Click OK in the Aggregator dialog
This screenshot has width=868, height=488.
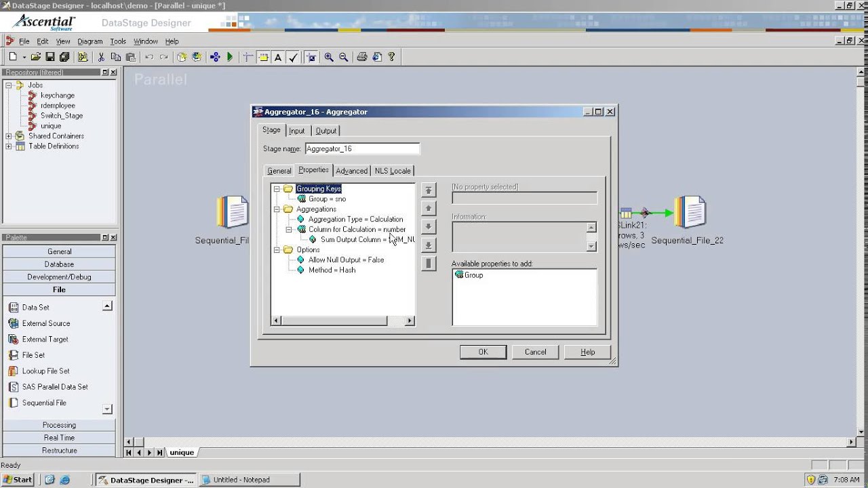coord(483,352)
